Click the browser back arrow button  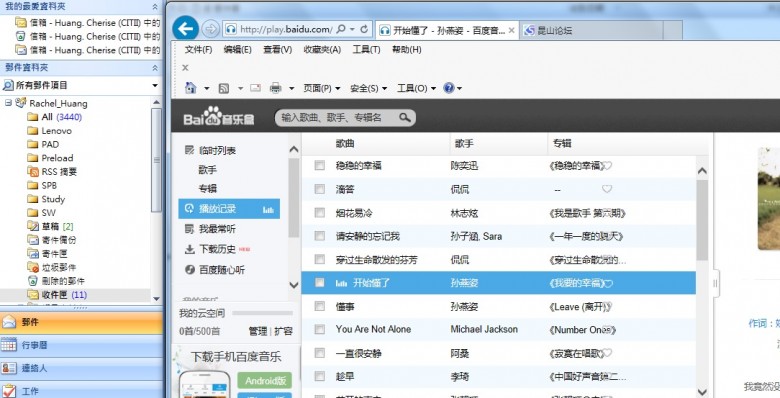186,29
